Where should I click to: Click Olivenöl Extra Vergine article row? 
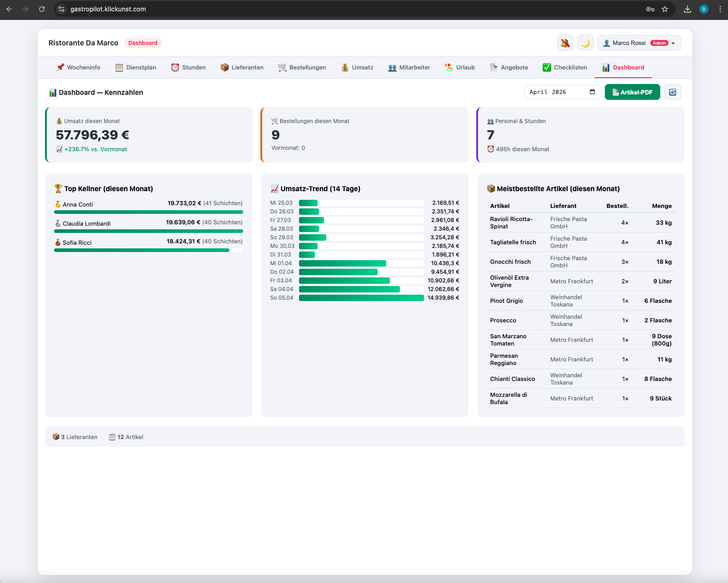581,281
